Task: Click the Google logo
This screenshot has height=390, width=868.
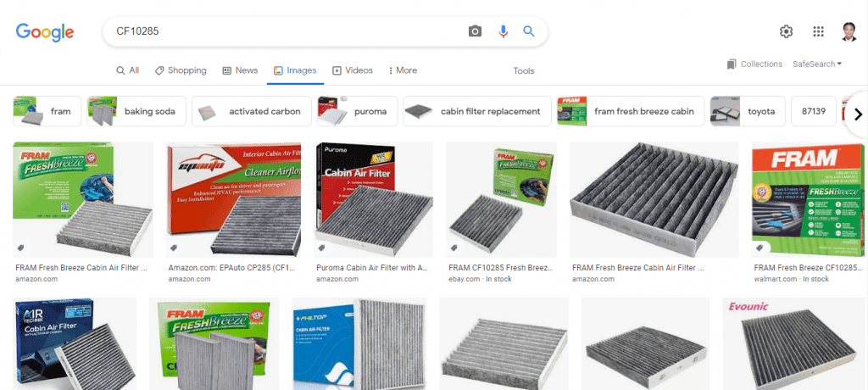Action: click(x=45, y=32)
